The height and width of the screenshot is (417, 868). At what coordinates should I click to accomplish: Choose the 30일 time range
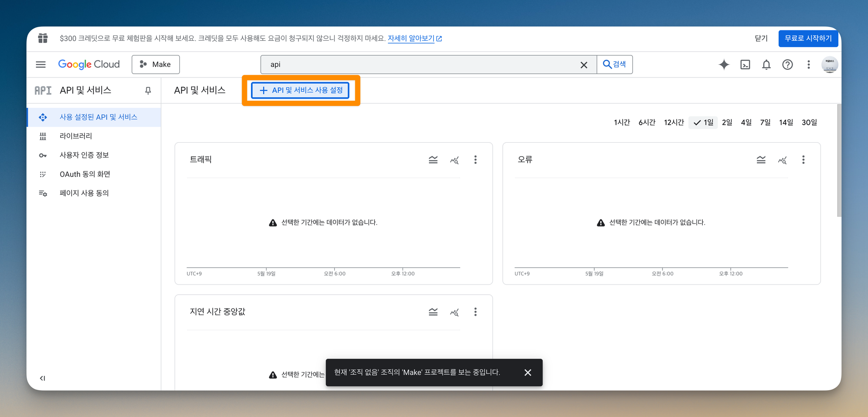coord(809,122)
